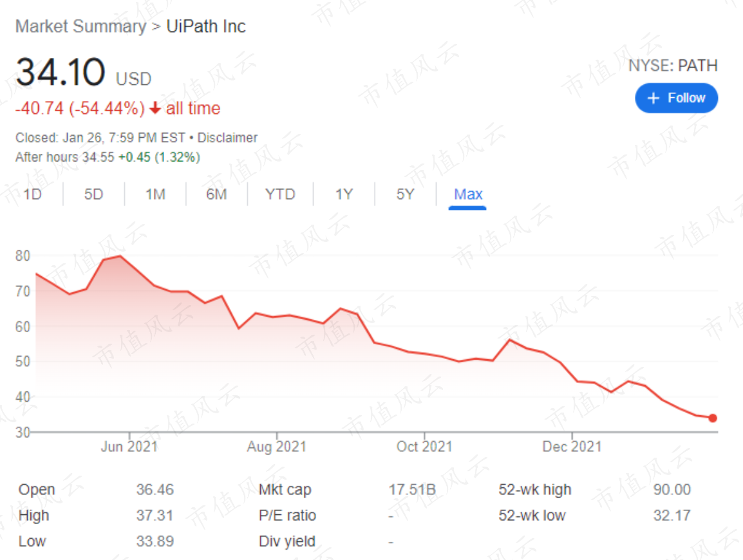
Task: Choose the YTD range tab
Action: pos(280,194)
